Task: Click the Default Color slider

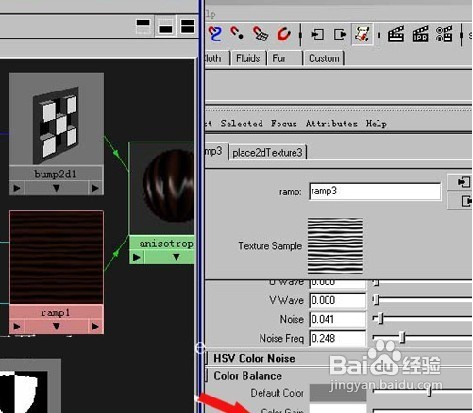Action: pyautogui.click(x=422, y=393)
